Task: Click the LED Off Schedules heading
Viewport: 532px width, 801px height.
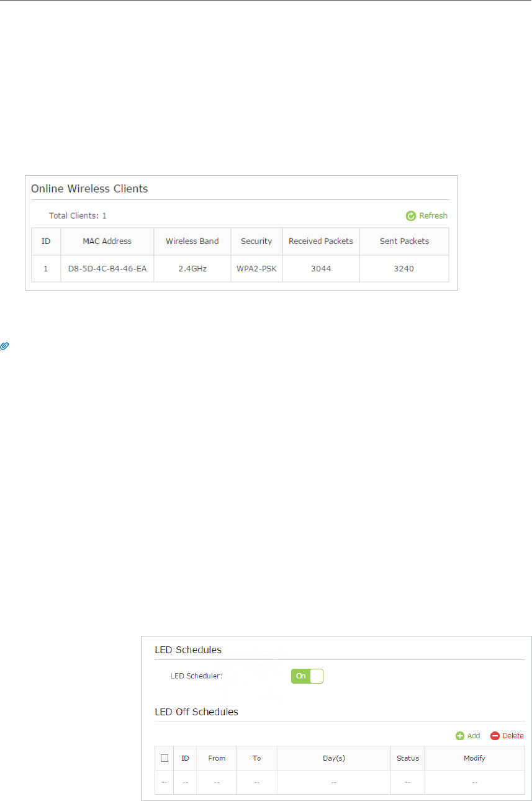Action: click(196, 712)
